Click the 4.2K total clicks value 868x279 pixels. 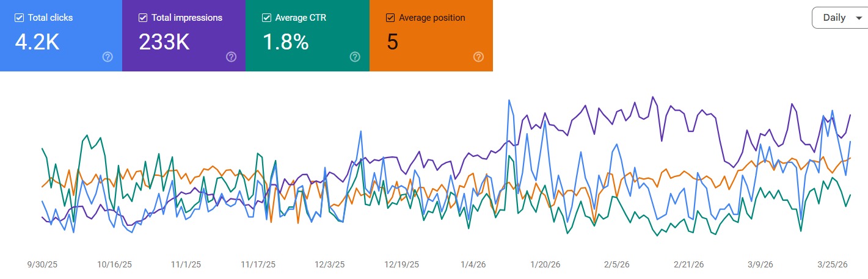[37, 42]
